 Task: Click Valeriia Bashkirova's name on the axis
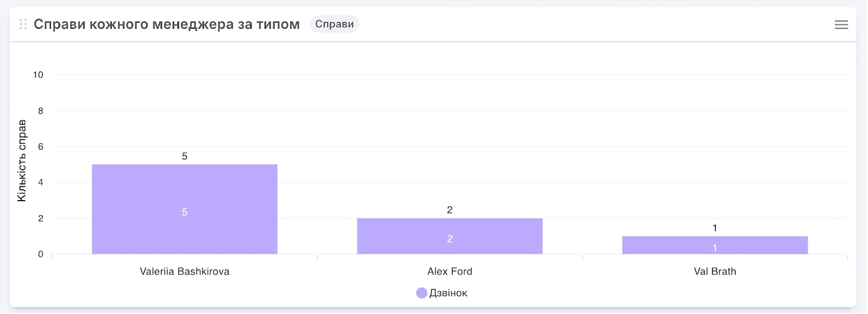[184, 271]
